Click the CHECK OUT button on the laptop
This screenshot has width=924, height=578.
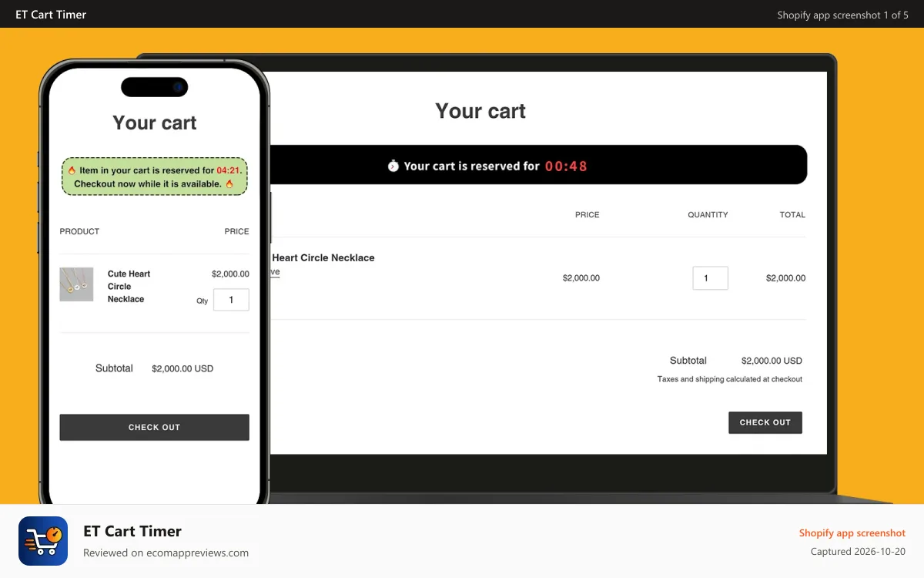click(x=765, y=422)
